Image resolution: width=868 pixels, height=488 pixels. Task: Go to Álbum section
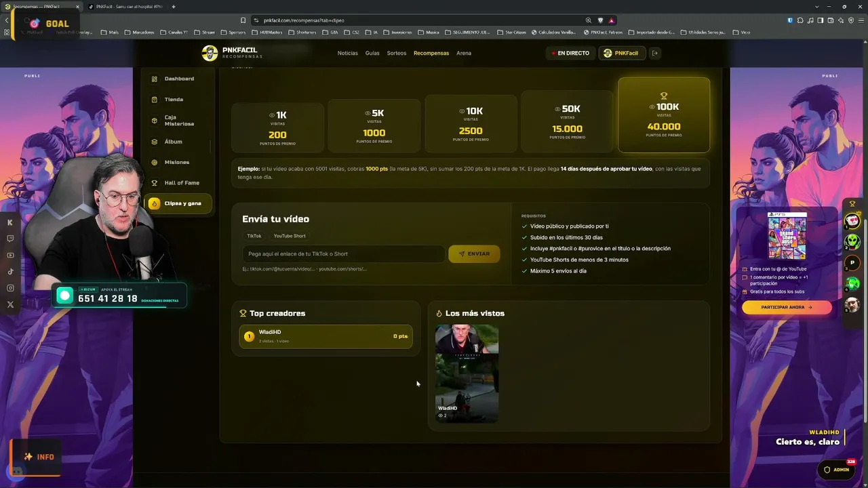coord(178,142)
